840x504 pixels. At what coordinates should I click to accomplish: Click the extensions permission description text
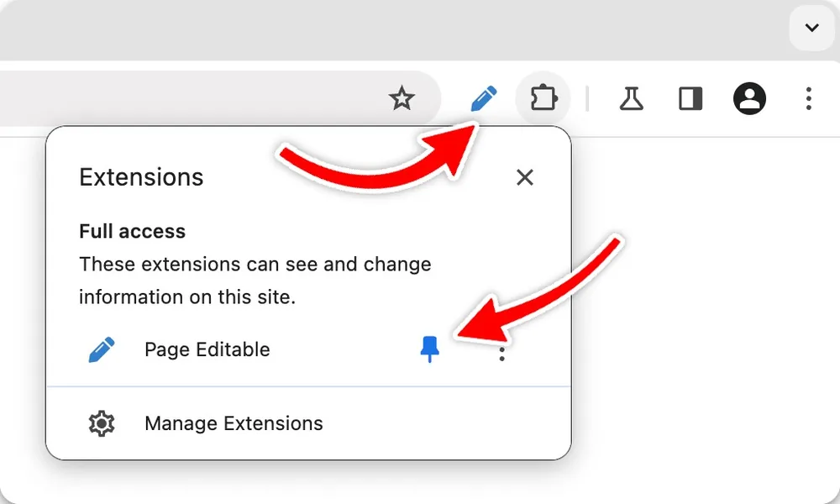(x=255, y=281)
